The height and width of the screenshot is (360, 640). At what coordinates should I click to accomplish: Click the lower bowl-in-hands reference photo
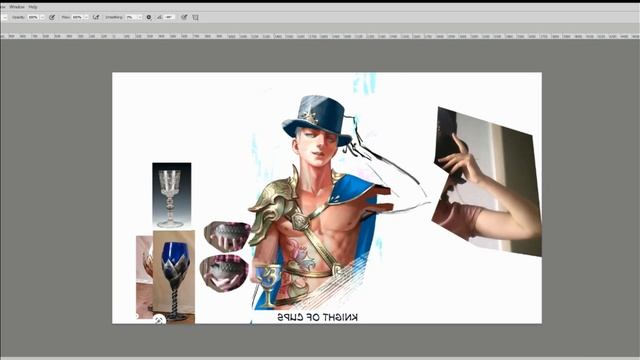click(224, 273)
